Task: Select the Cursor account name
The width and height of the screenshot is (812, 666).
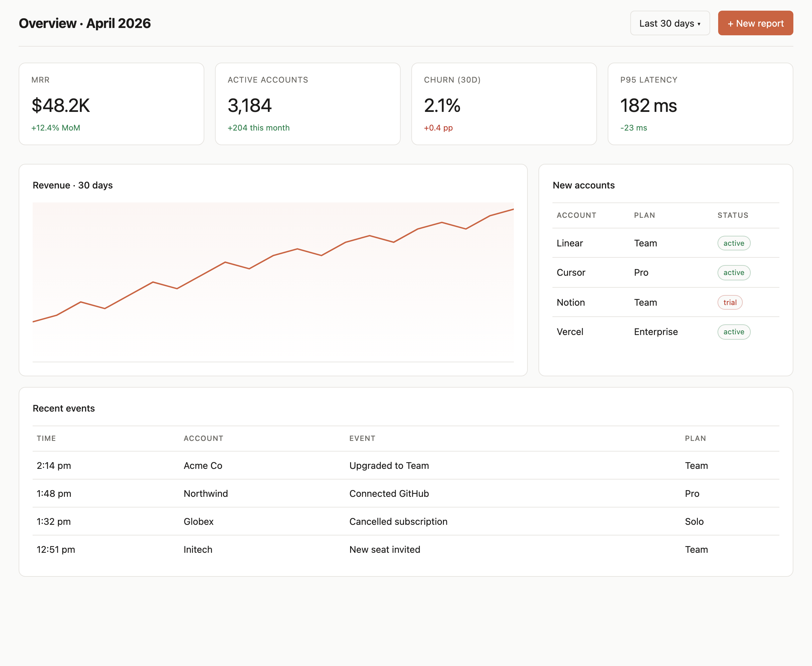Action: [571, 273]
